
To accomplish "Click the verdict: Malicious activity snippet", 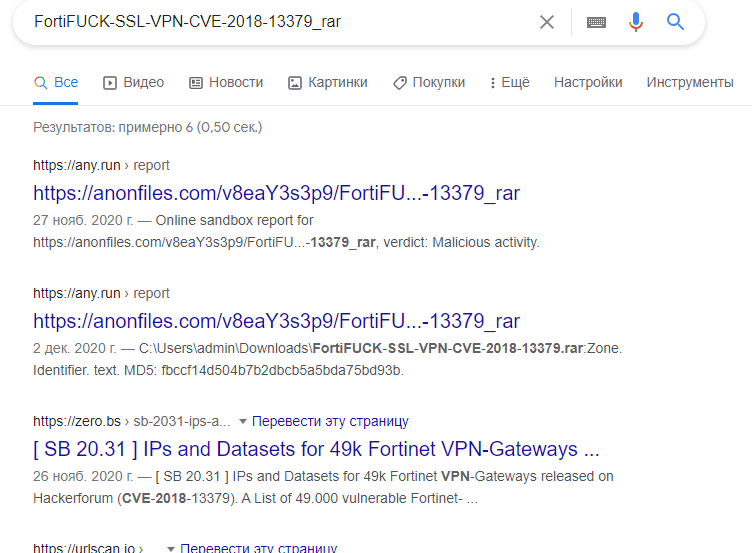I will click(x=461, y=242).
